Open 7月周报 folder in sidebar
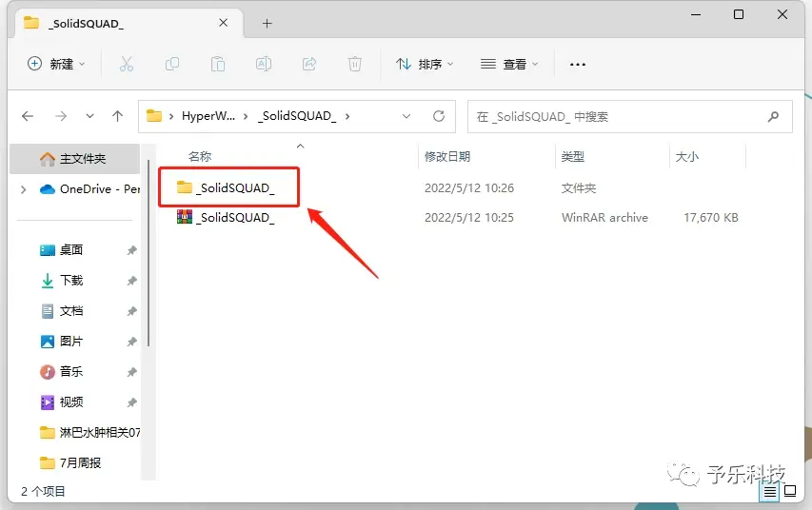Image resolution: width=812 pixels, height=510 pixels. click(70, 462)
